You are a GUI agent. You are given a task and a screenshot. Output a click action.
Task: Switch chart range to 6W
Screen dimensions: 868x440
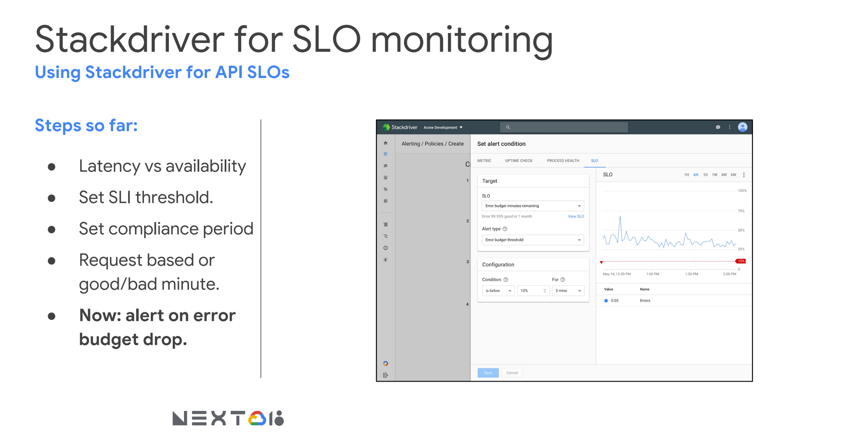(x=733, y=175)
